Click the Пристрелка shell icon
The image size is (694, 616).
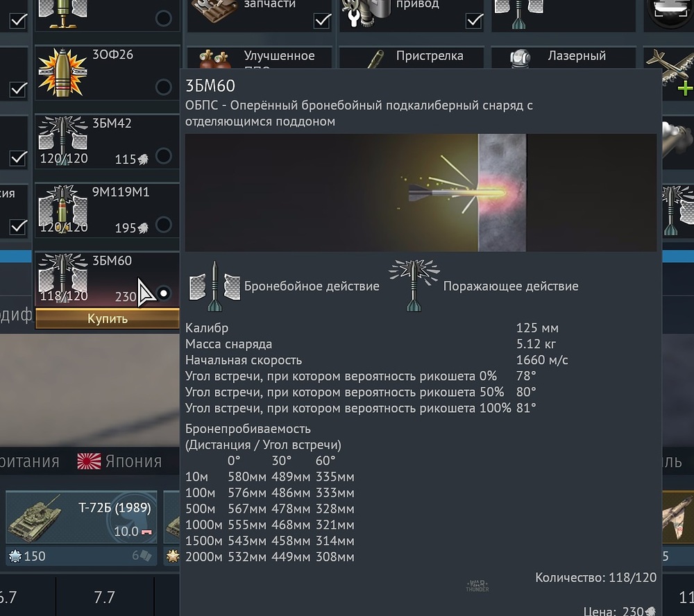pyautogui.click(x=376, y=59)
